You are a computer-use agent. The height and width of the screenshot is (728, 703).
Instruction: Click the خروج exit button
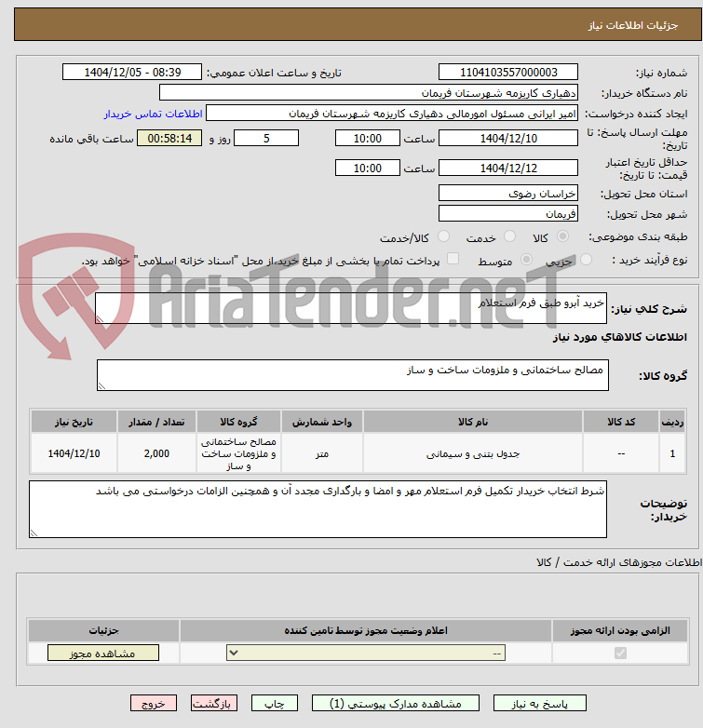pyautogui.click(x=154, y=704)
